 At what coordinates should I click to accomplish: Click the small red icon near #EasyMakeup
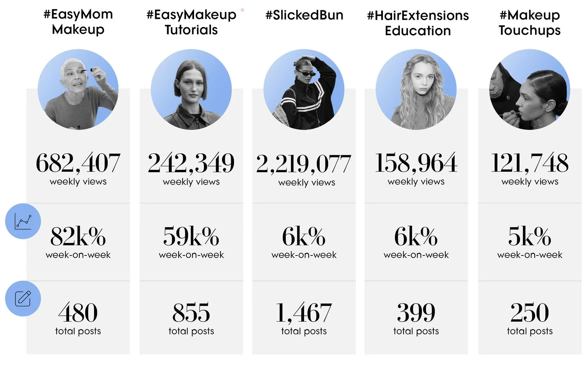242,10
